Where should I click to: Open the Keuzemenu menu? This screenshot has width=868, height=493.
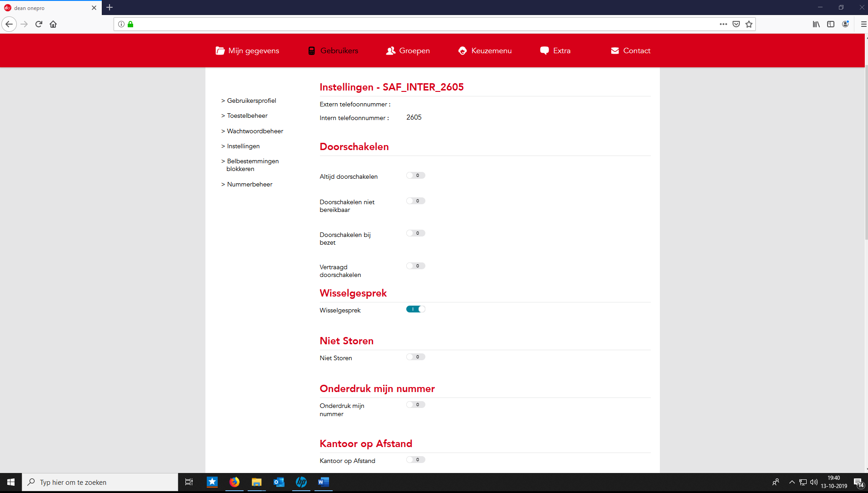coord(491,50)
